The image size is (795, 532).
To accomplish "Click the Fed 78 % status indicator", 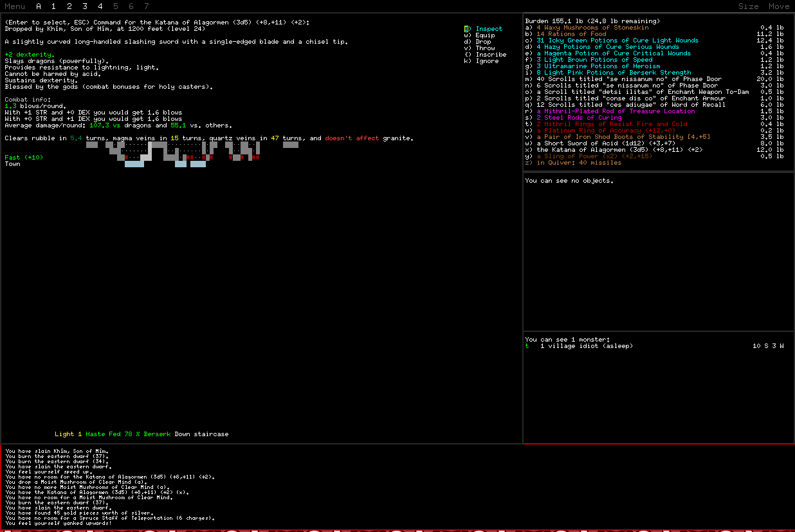I will pyautogui.click(x=124, y=434).
